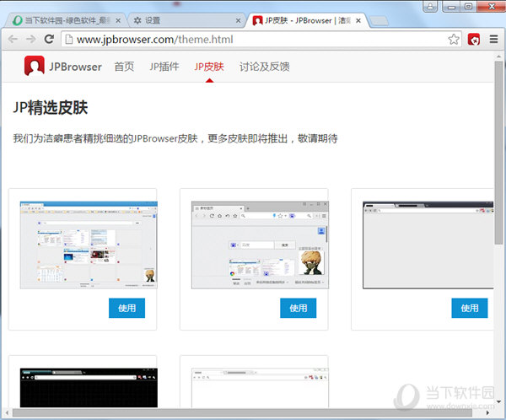Close the 设置 tab
Viewport: 506px width, 420px height.
[238, 20]
